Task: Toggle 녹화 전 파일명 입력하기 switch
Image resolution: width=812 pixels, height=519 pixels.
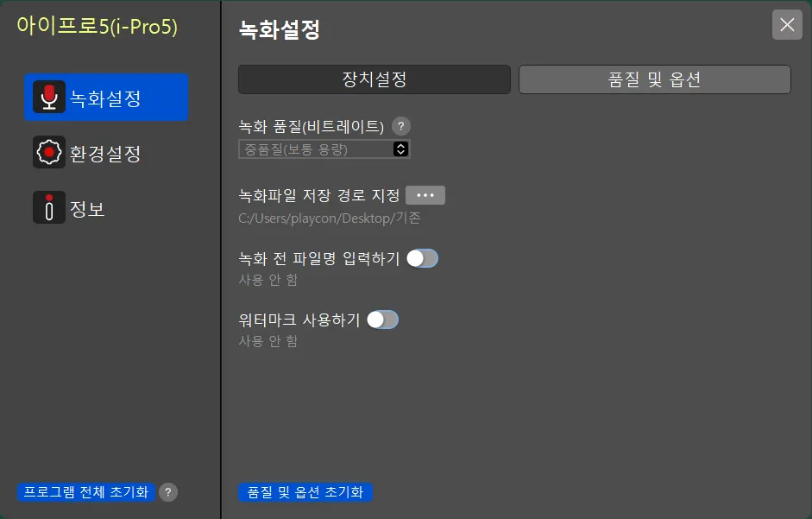Action: point(423,258)
